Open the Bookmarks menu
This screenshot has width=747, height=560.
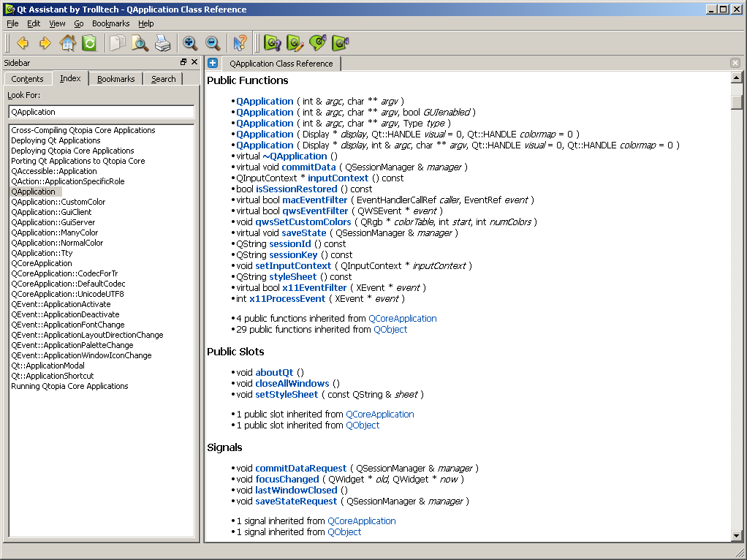pos(110,23)
